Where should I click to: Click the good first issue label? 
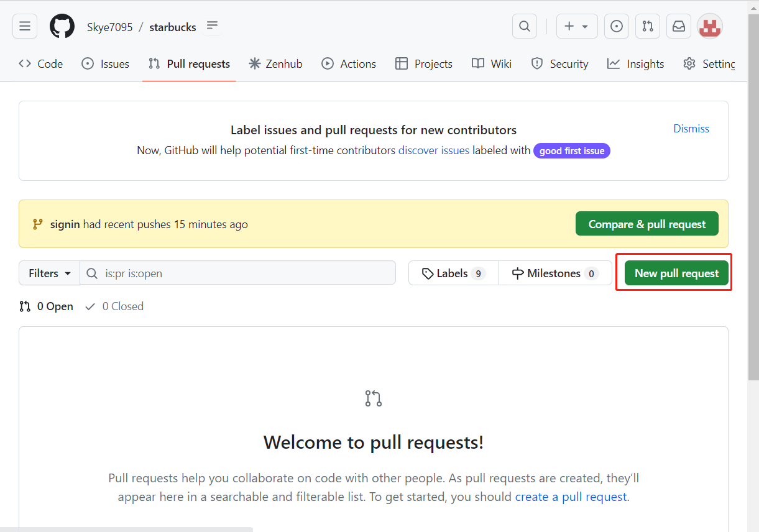(x=572, y=150)
